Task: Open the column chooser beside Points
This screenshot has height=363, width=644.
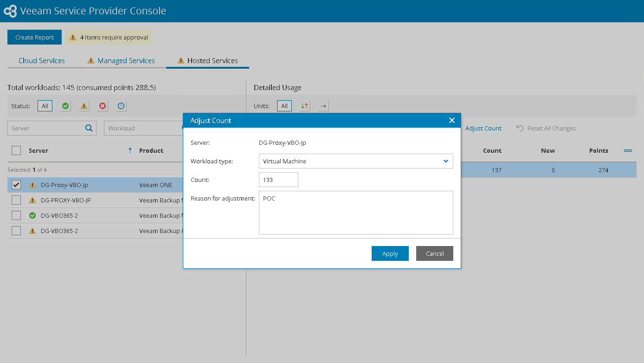Action: [628, 150]
